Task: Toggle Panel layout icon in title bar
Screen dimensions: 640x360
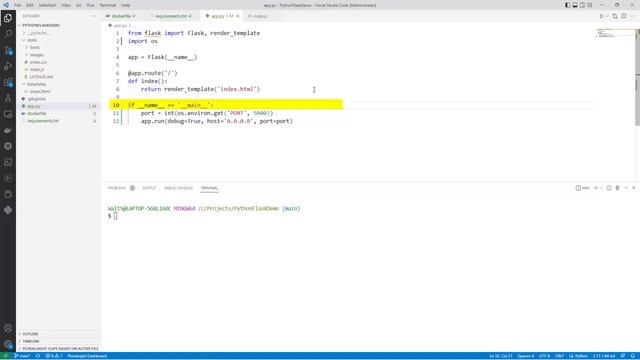Action: pyautogui.click(x=575, y=5)
